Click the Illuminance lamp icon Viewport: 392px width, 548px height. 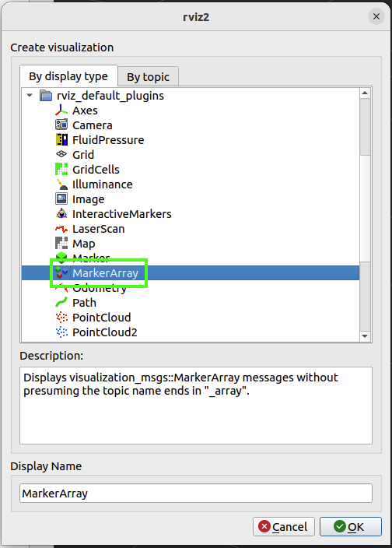tap(61, 184)
